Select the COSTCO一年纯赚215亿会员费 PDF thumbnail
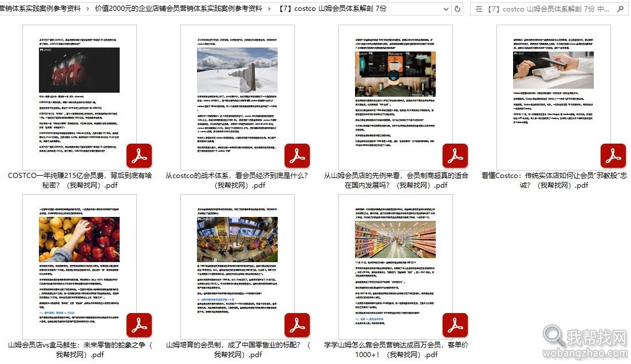Screen dimensions: 631x364 tap(80, 97)
